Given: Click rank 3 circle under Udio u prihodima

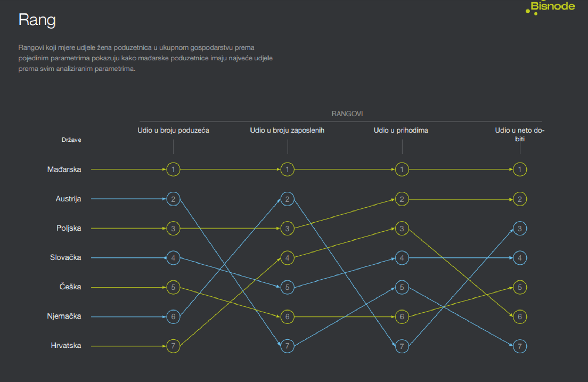Looking at the screenshot, I should (402, 228).
